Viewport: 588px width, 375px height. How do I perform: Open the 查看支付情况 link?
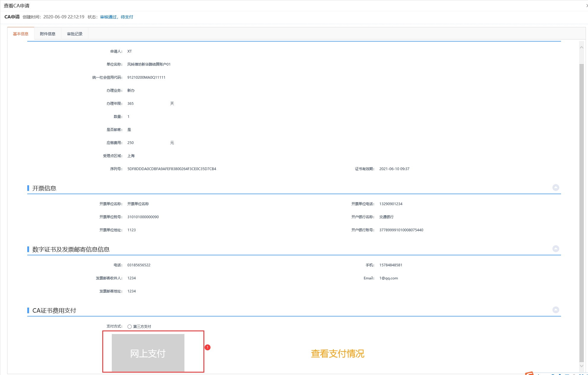click(337, 354)
